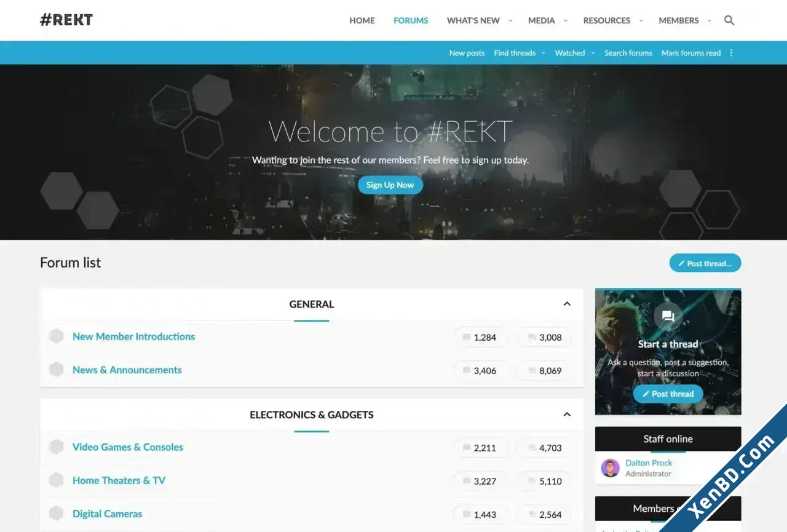
Task: Click the ELECTRONICS & GADGETS category title
Action: pyautogui.click(x=312, y=415)
